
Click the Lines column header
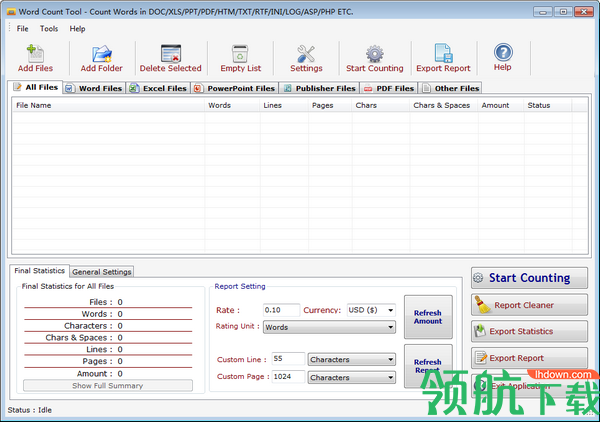coord(284,105)
